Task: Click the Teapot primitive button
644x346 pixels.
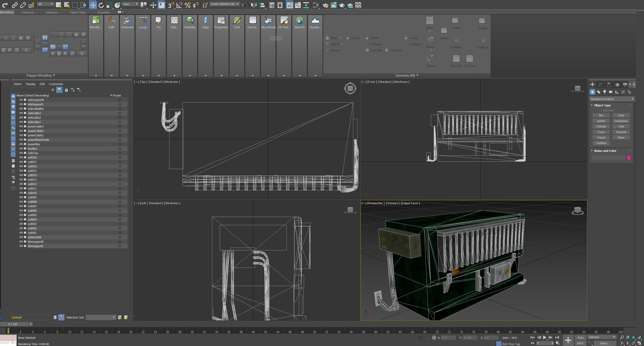Action: 601,138
